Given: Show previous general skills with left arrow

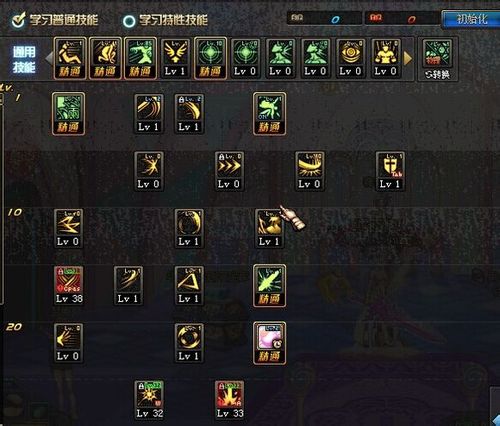Looking at the screenshot, I should [x=49, y=59].
